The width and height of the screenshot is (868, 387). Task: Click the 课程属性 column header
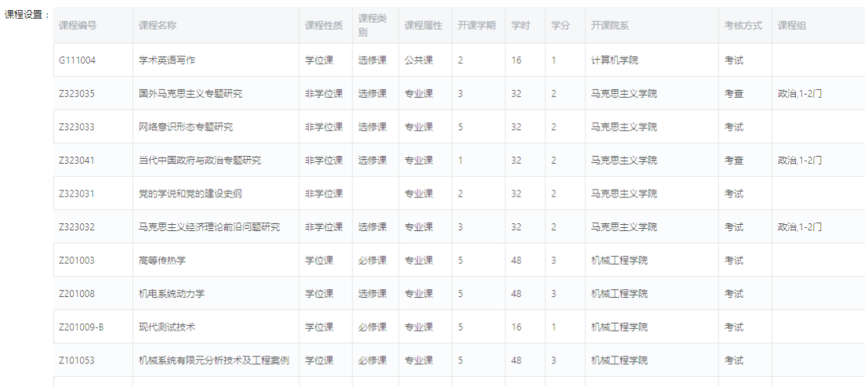click(424, 26)
